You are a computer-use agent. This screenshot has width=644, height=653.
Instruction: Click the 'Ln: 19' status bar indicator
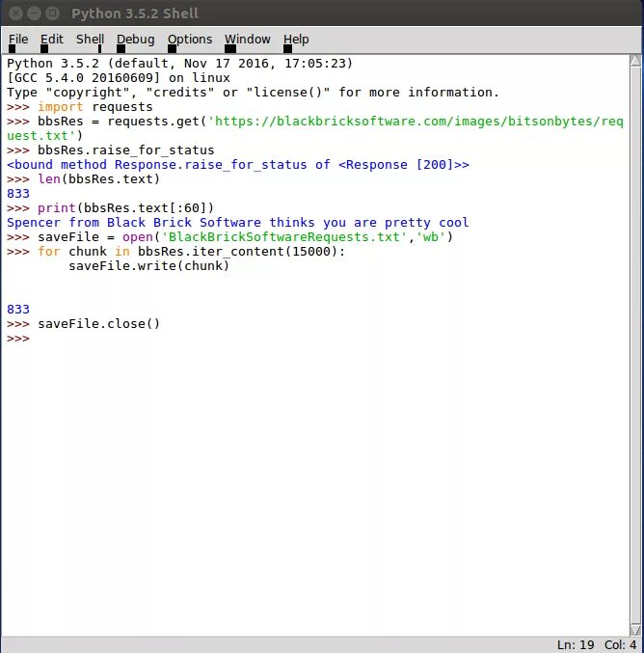(576, 644)
